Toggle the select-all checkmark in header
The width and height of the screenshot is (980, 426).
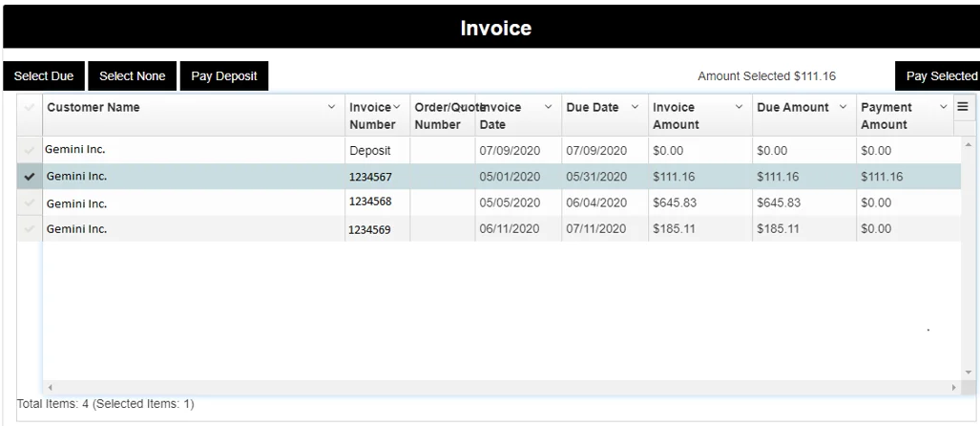tap(29, 108)
